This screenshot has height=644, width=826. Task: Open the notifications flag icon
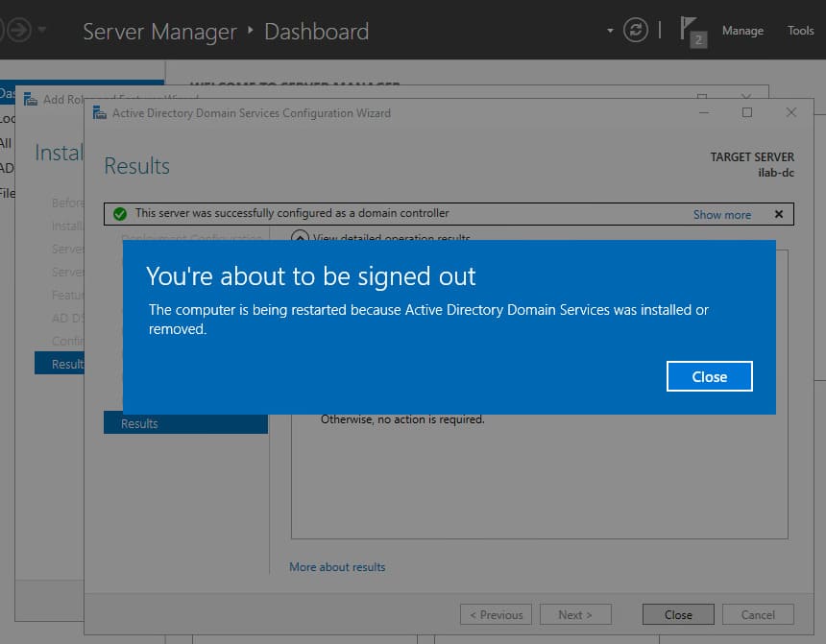691,31
